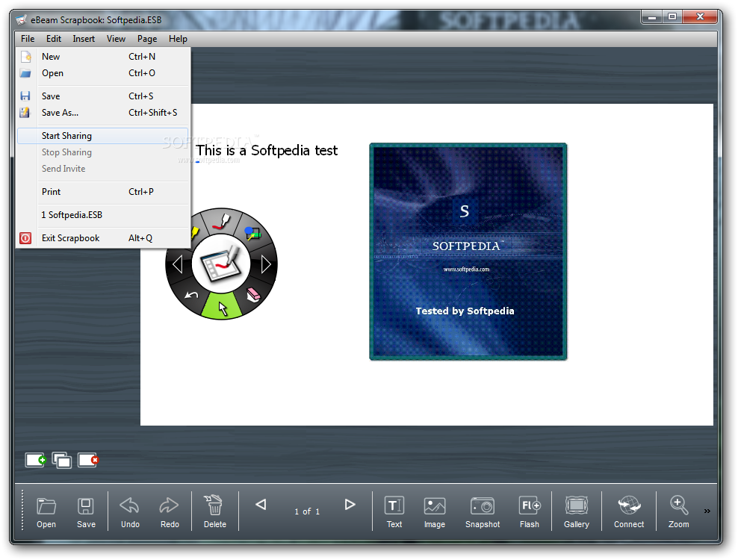
Task: Open the Insert menu
Action: tap(84, 39)
